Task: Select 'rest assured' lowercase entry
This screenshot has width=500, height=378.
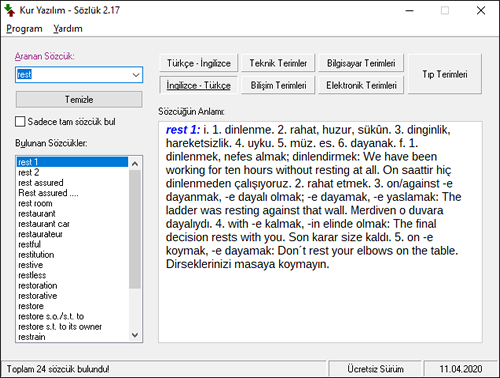Action: [x=72, y=183]
